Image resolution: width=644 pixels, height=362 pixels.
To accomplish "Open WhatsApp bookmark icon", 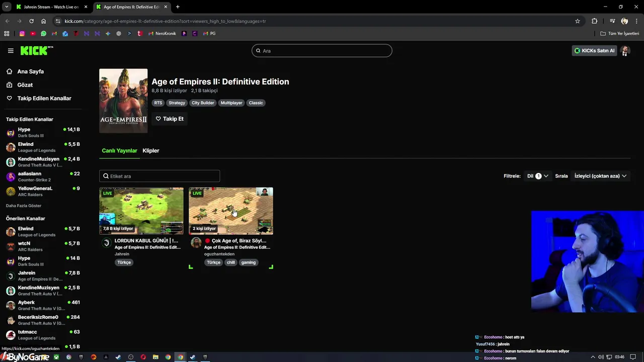I will pos(44,34).
